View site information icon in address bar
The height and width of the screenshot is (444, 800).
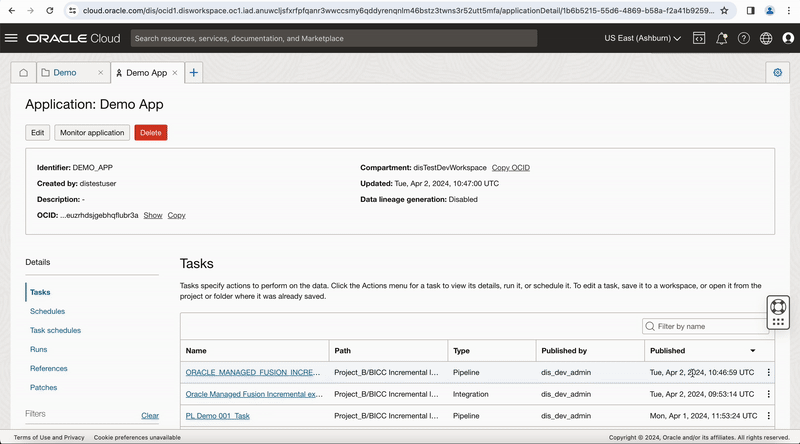(x=72, y=10)
